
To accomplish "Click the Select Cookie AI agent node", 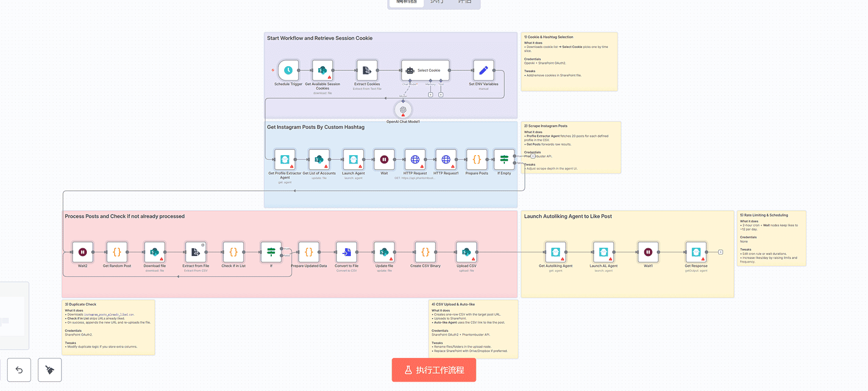I will (x=425, y=70).
